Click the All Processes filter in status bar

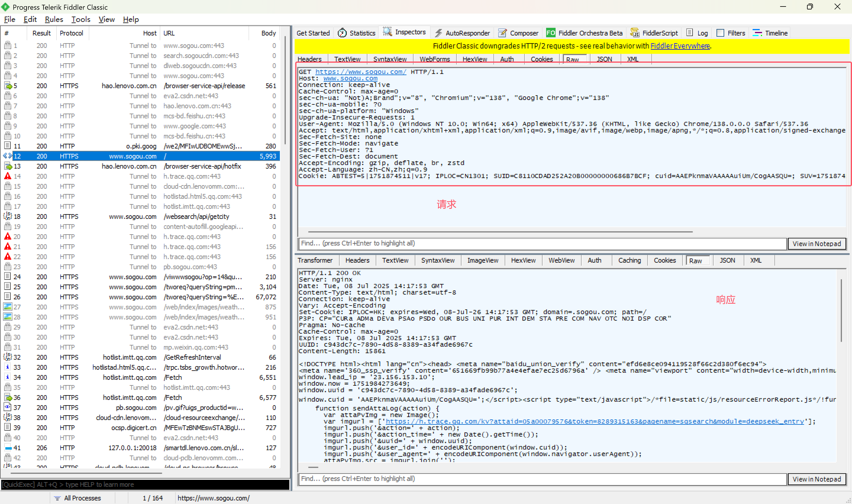click(78, 498)
